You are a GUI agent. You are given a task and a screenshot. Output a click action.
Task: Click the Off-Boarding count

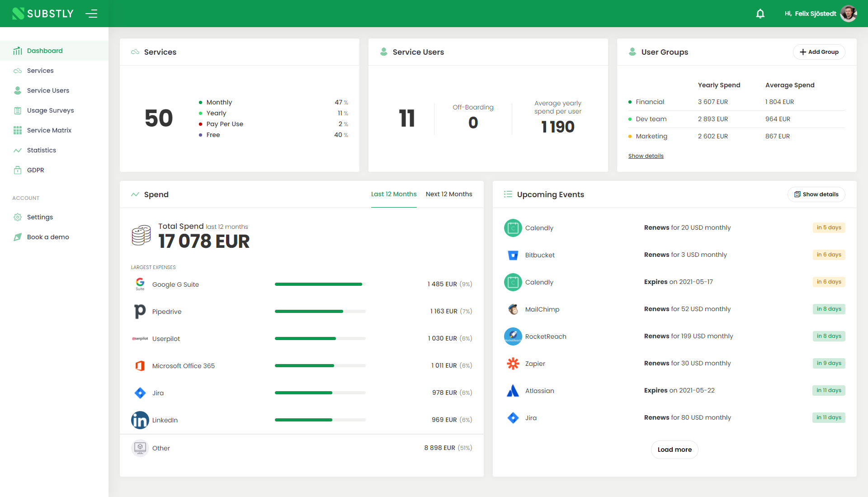point(473,123)
